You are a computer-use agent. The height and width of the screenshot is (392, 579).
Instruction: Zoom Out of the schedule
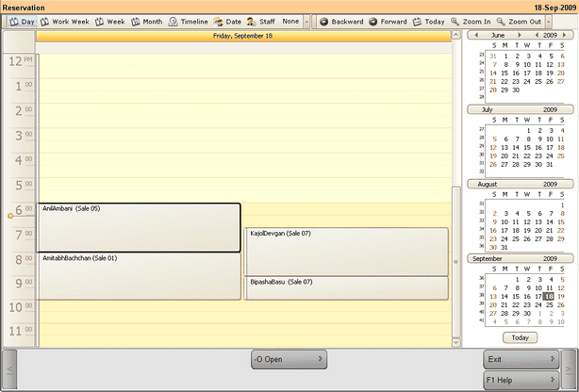point(523,21)
